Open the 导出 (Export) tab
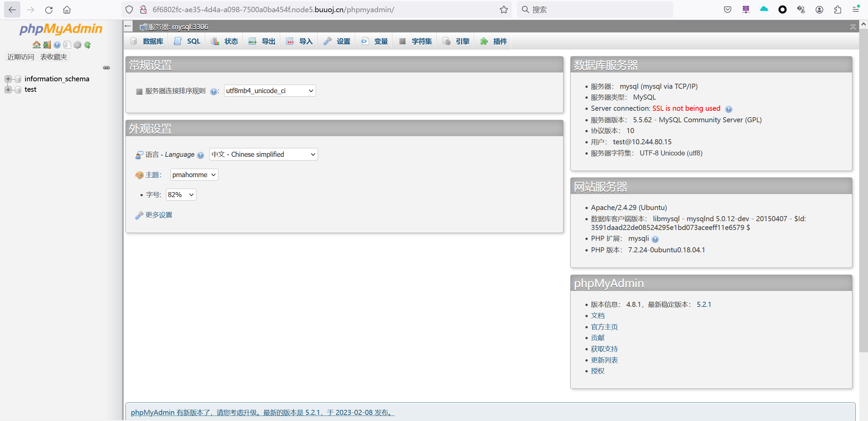868x421 pixels. pyautogui.click(x=261, y=41)
